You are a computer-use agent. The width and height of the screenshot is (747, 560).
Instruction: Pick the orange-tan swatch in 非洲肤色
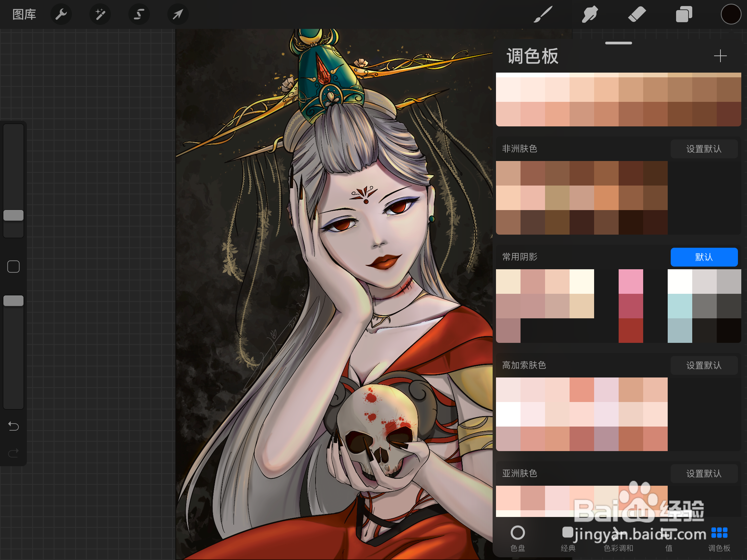[x=606, y=198]
